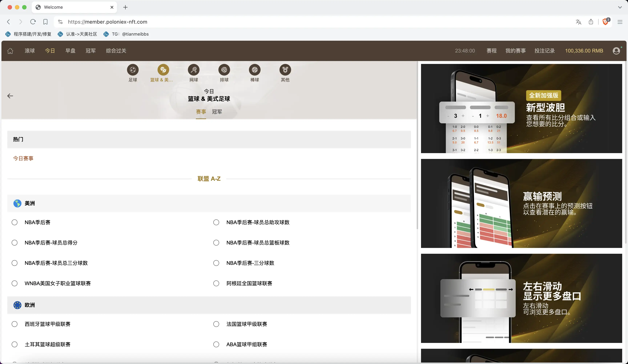The image size is (628, 364).
Task: Switch to the 赛事 sub-tab
Action: point(201,112)
